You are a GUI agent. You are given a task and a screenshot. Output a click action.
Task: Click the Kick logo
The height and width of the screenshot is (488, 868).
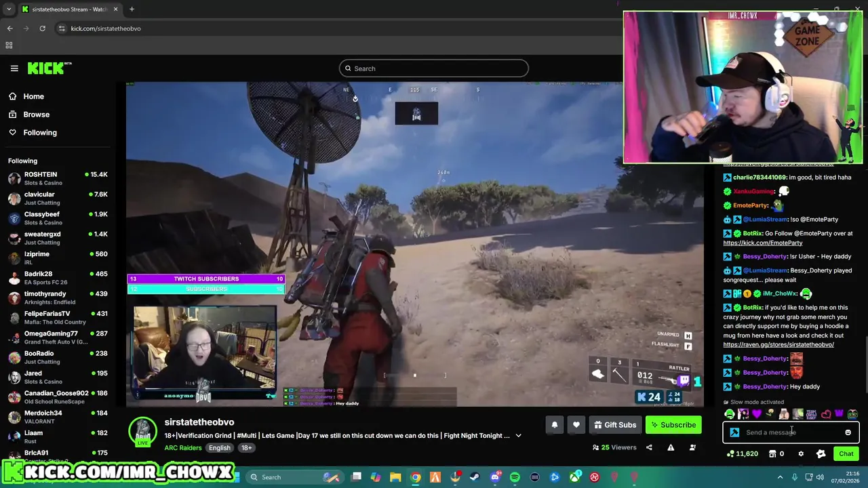pos(50,68)
